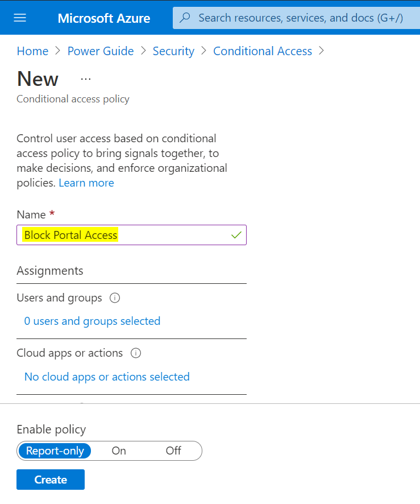This screenshot has height=504, width=420.
Task: Navigate to Power Guide breadcrumb
Action: pyautogui.click(x=101, y=51)
